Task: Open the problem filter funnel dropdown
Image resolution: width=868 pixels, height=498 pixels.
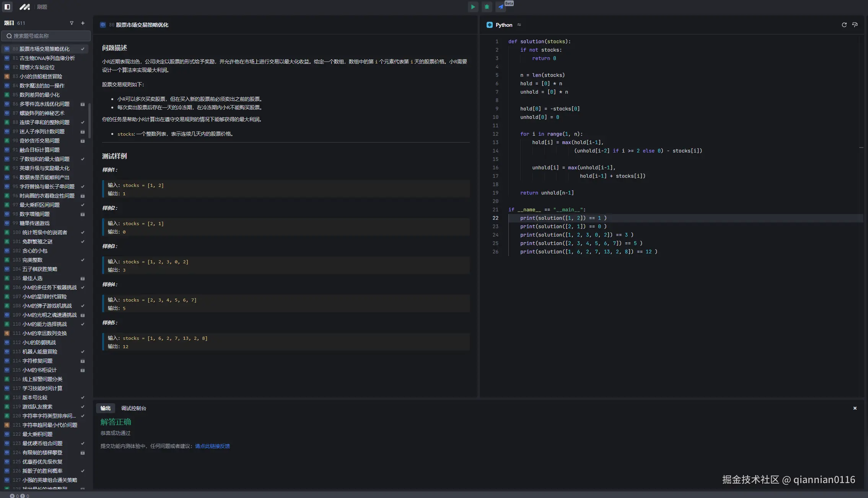Action: click(72, 23)
